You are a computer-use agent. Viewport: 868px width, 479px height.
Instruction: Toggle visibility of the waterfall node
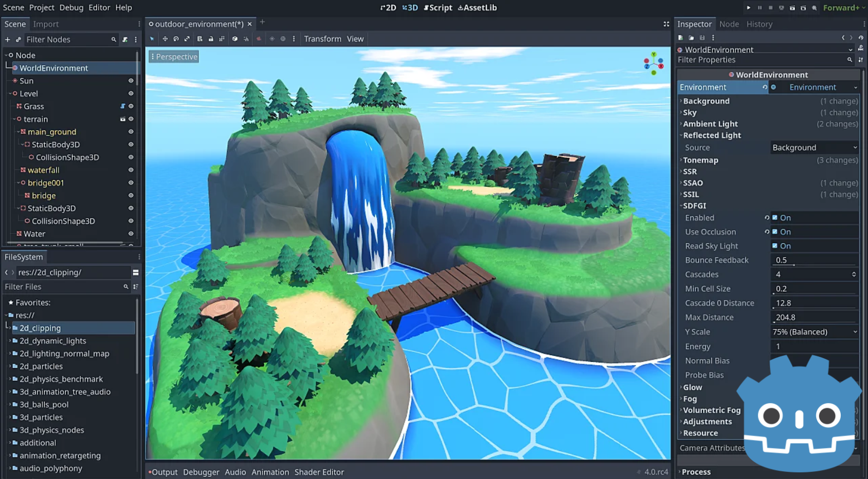[x=131, y=170]
